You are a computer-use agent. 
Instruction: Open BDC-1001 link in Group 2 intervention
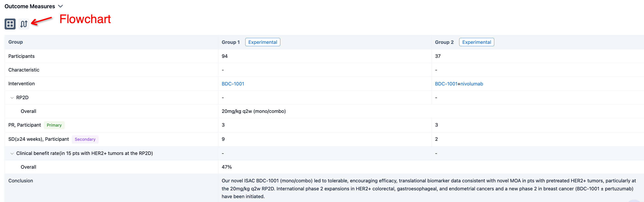point(446,84)
